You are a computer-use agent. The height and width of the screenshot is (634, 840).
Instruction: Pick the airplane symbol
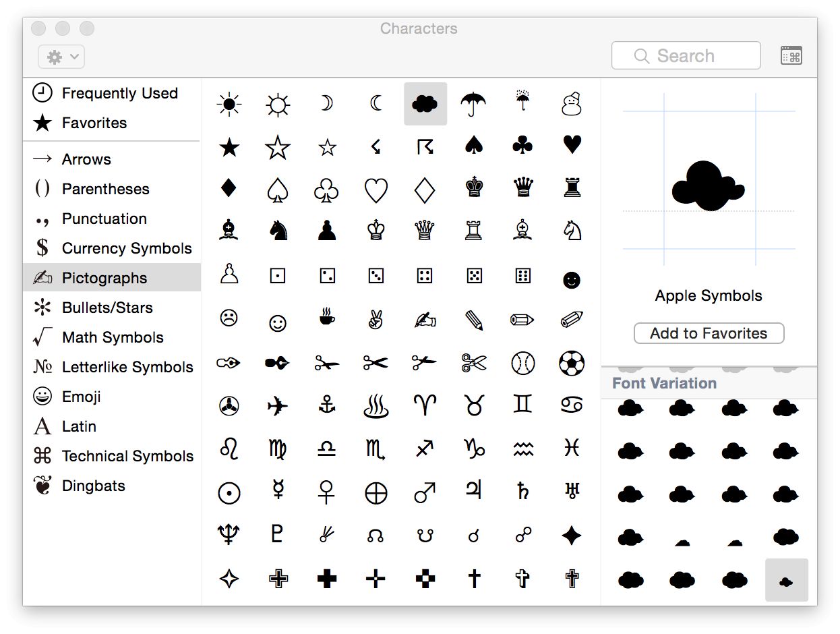278,405
